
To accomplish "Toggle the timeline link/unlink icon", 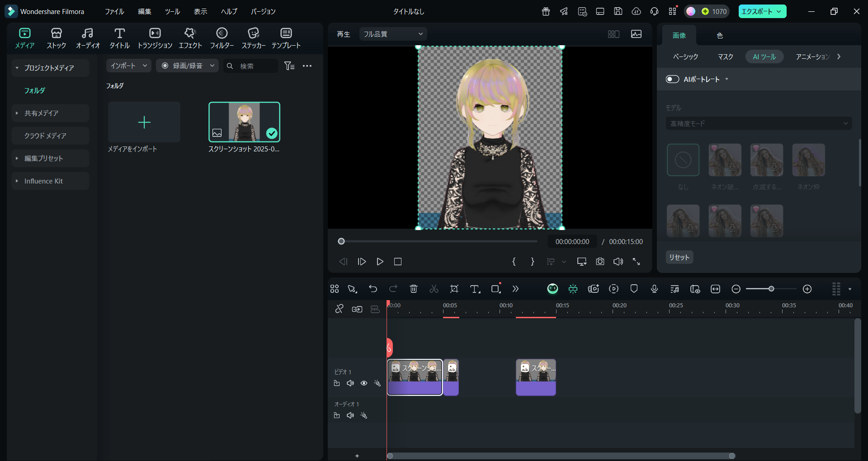I will pos(339,309).
